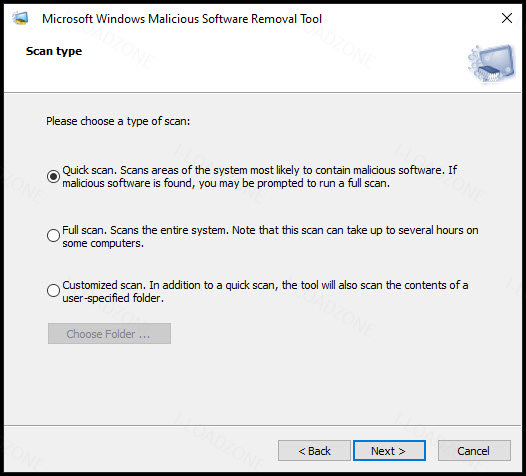526x476 pixels.
Task: Select the Quick scan radio option
Action: (53, 176)
